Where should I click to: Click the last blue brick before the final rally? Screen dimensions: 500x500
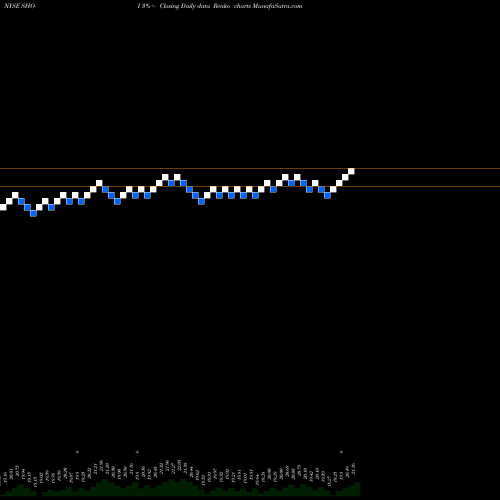(327, 195)
